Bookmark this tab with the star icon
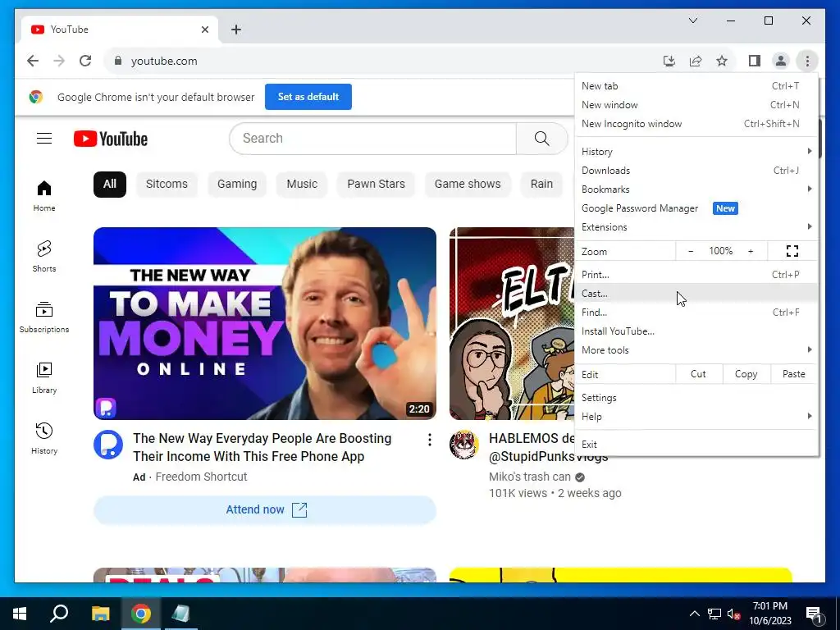Image resolution: width=840 pixels, height=630 pixels. [x=722, y=61]
